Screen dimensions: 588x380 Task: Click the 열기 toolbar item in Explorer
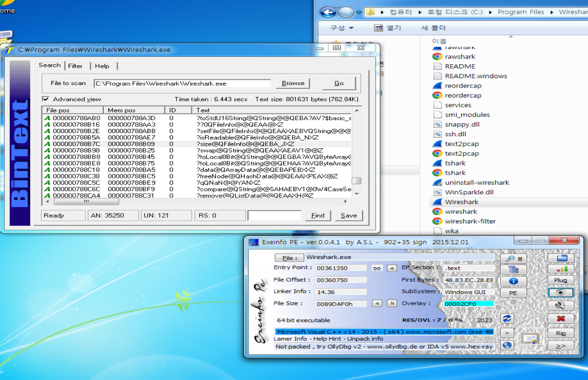click(x=388, y=28)
